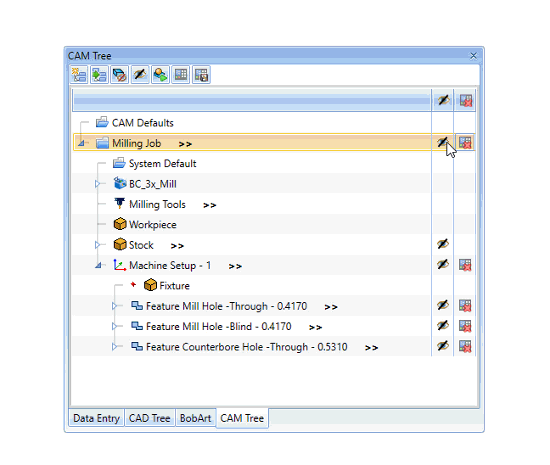Click the first toolbar icon with the tree star
The height and width of the screenshot is (465, 550).
tap(79, 75)
